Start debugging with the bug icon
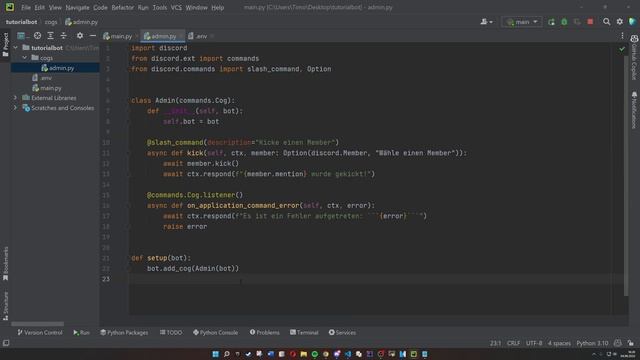 (x=564, y=22)
